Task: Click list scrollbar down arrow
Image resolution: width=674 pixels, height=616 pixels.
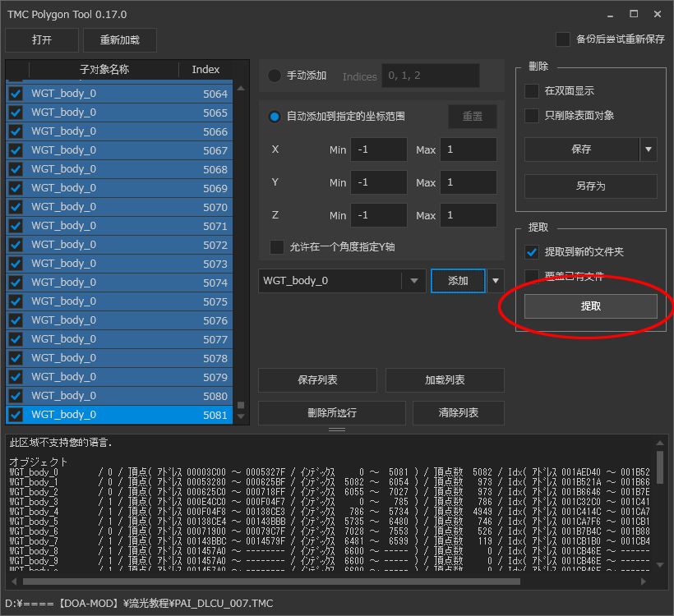Action: coord(241,416)
